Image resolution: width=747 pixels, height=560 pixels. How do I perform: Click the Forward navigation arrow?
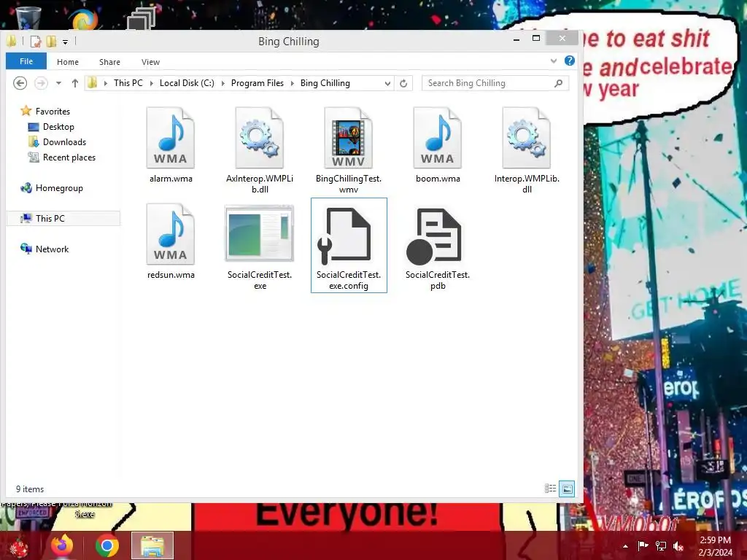click(41, 83)
